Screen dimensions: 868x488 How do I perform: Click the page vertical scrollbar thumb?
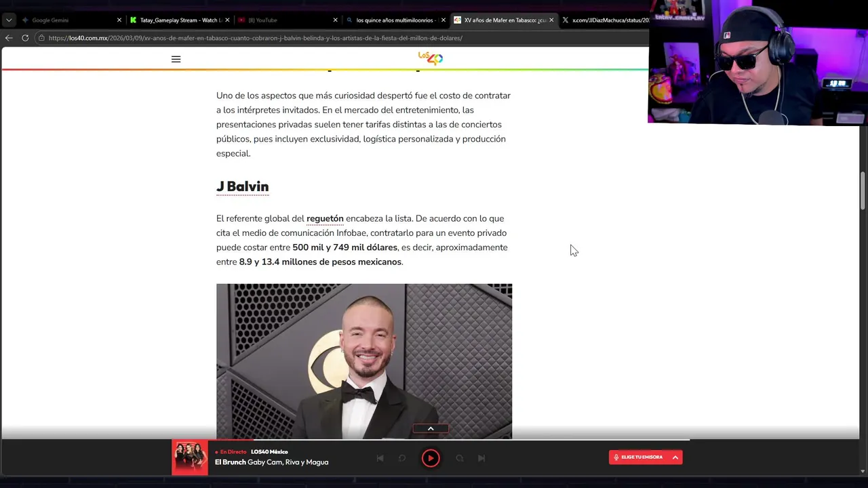coord(863,191)
